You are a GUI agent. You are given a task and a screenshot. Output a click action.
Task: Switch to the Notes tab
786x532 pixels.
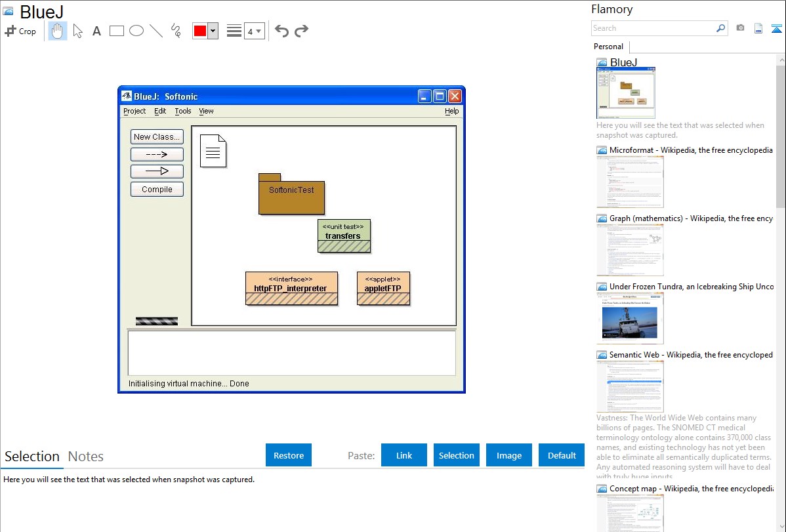coord(86,457)
